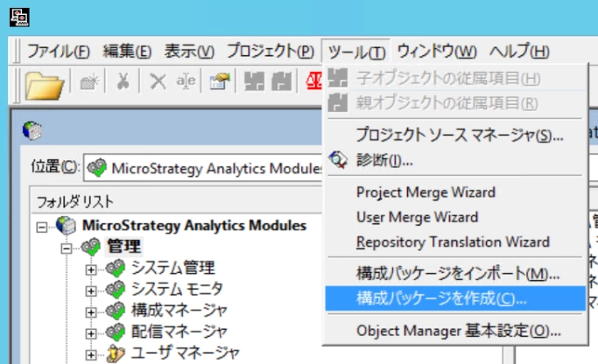Close the open ツール(T) menu
This screenshot has height=364, width=598.
pos(356,52)
